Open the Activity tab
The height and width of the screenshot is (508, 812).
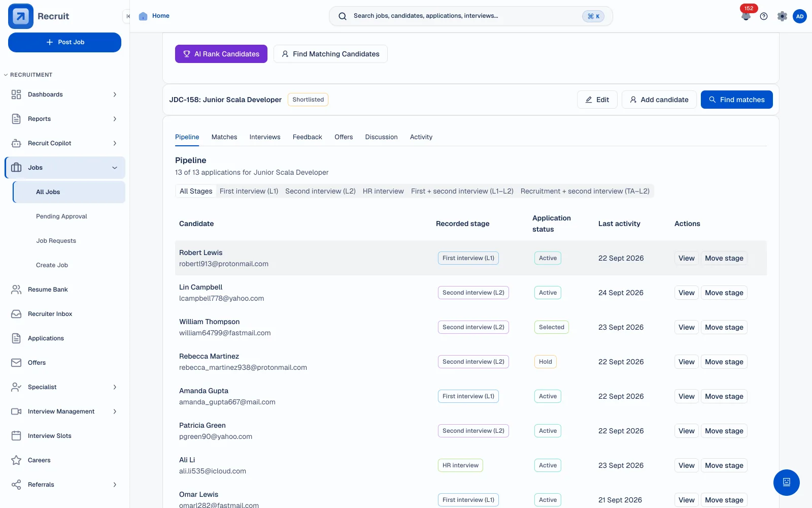tap(421, 137)
